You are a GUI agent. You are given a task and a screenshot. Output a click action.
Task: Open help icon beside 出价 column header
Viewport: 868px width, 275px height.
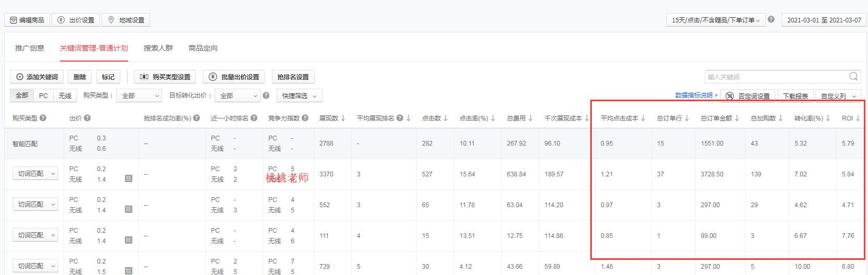pos(88,118)
